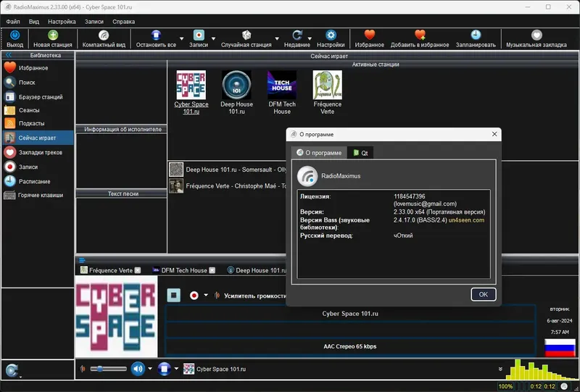The image size is (580, 392).
Task: Open Настройки gear in the toolbar
Action: [331, 35]
